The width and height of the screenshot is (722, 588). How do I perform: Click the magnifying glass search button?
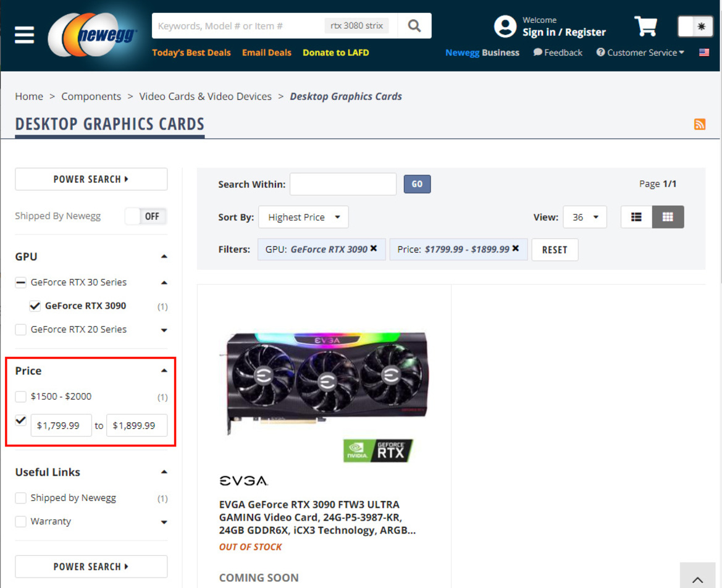tap(414, 26)
